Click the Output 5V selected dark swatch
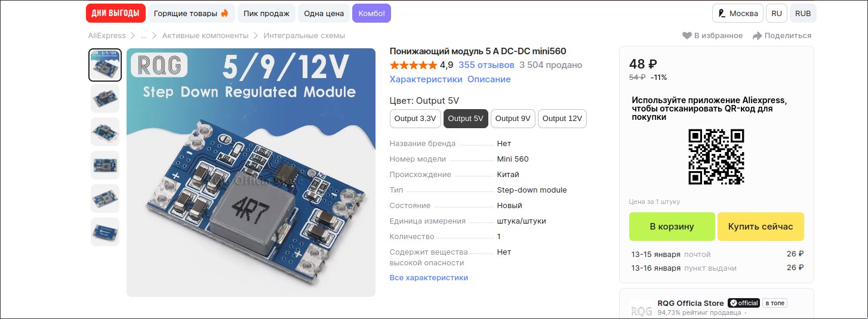Viewport: 868px width, 319px height. point(466,119)
